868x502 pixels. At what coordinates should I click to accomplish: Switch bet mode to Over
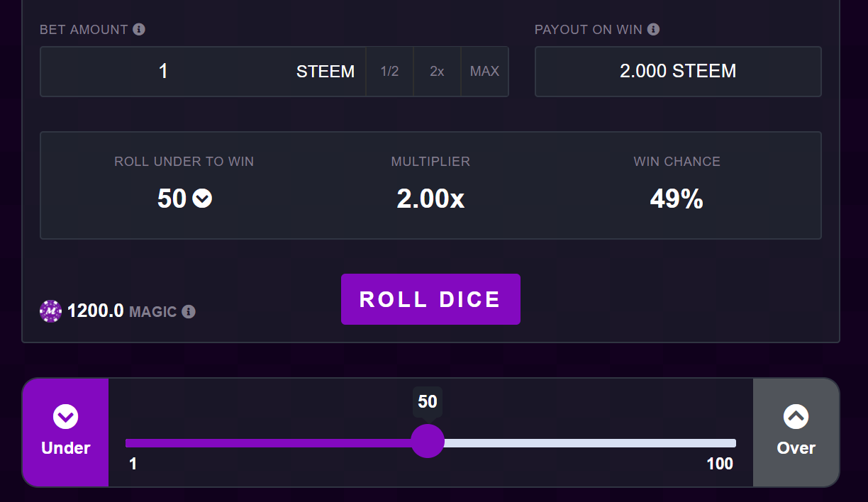pyautogui.click(x=796, y=433)
